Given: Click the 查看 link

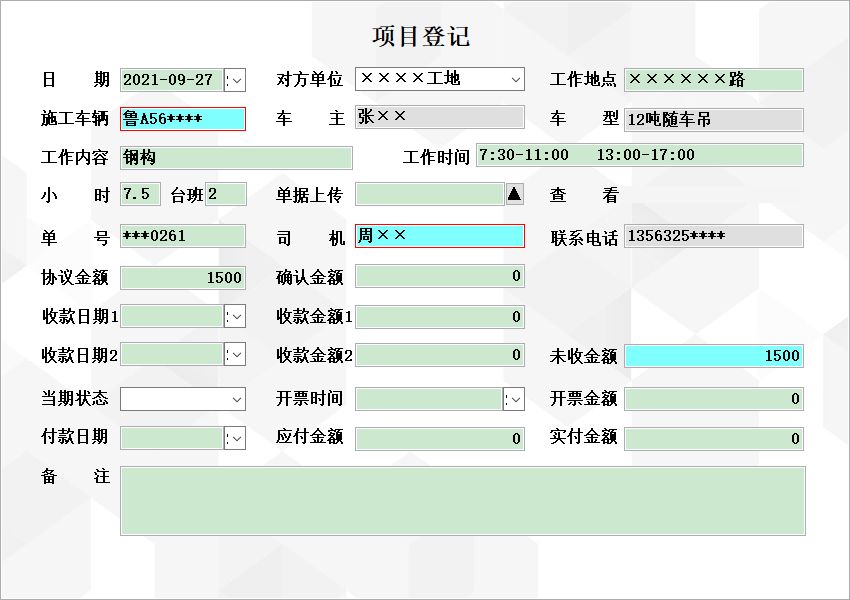Looking at the screenshot, I should tap(584, 195).
